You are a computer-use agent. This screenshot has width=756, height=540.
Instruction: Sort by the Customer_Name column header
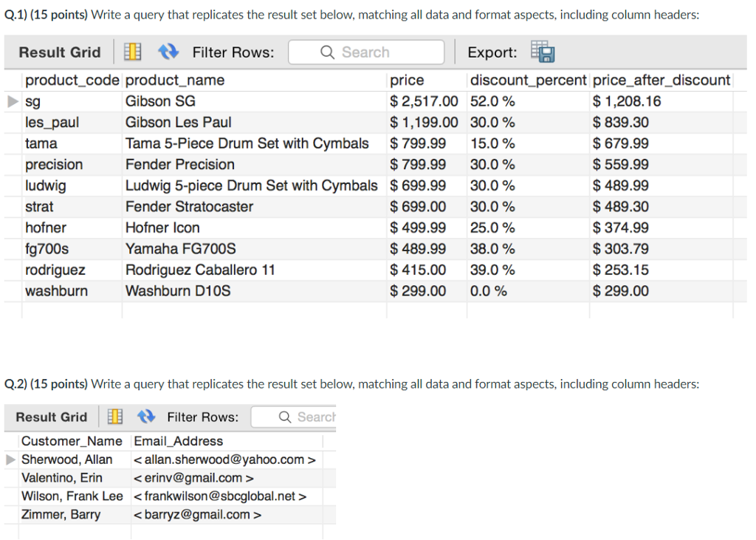click(x=72, y=441)
